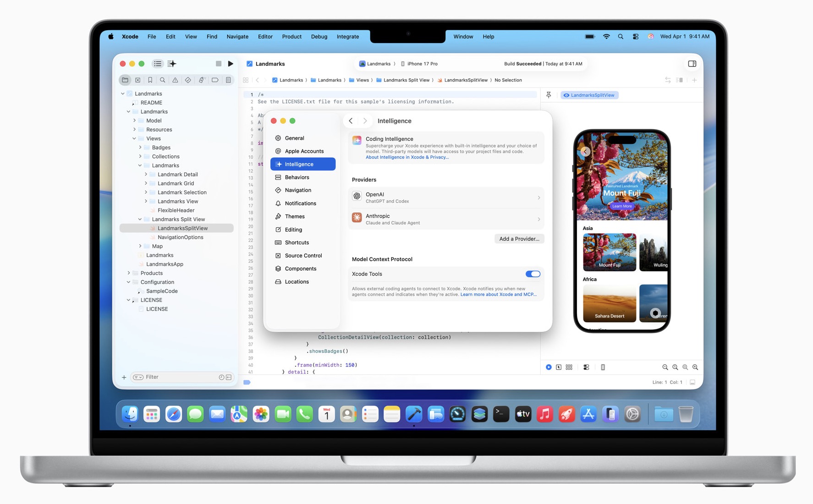
Task: Select the Bookmark navigator icon
Action: point(150,80)
